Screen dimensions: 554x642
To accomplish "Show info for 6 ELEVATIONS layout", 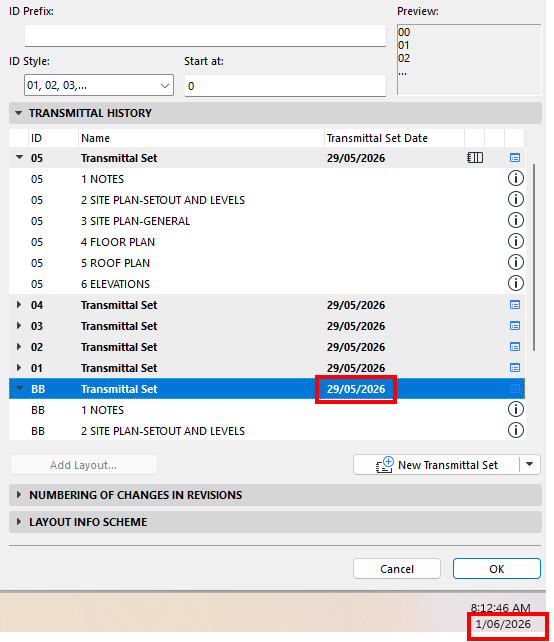I will (516, 283).
